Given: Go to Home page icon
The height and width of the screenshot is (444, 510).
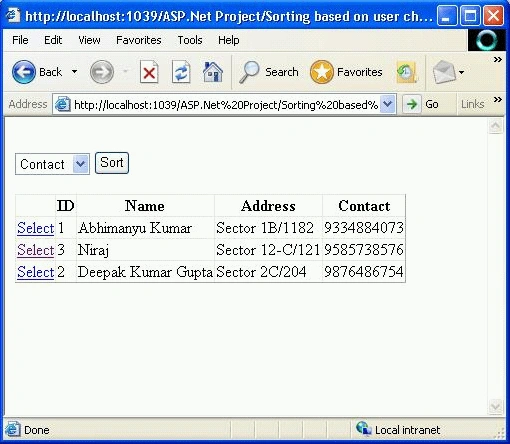Looking at the screenshot, I should [213, 72].
